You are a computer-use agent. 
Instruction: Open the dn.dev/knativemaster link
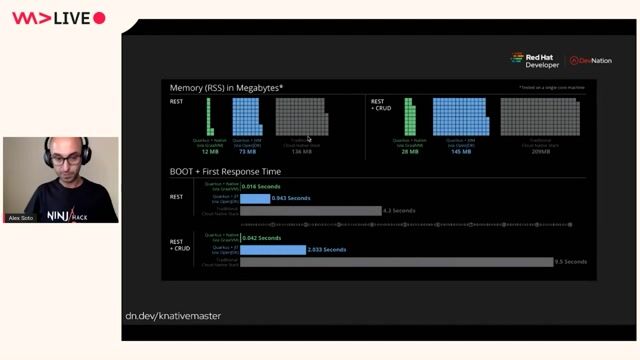(173, 316)
